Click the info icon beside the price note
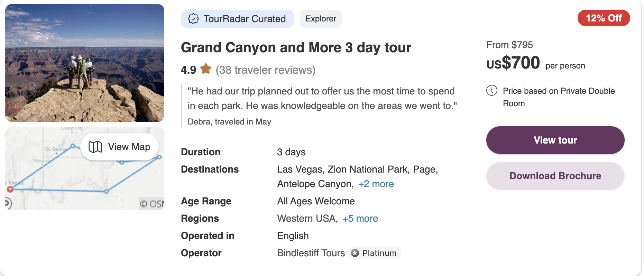 point(491,91)
